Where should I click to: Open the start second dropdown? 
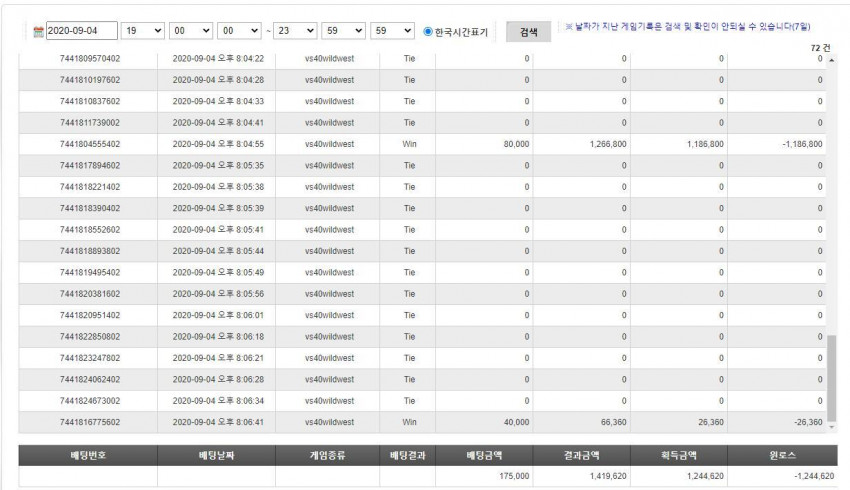(x=239, y=31)
